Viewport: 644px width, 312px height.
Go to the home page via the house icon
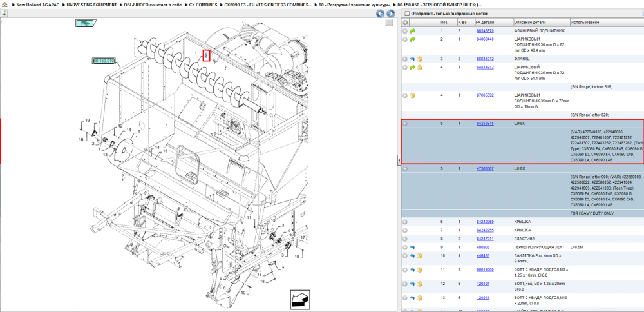[x=5, y=5]
